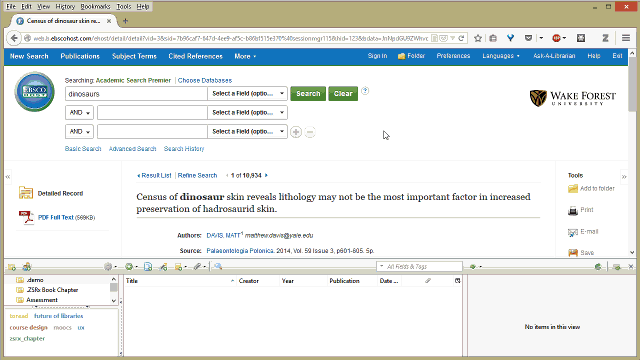640x360 pixels.
Task: Click the Zotero Z icon in browser toolbar
Action: click(605, 38)
